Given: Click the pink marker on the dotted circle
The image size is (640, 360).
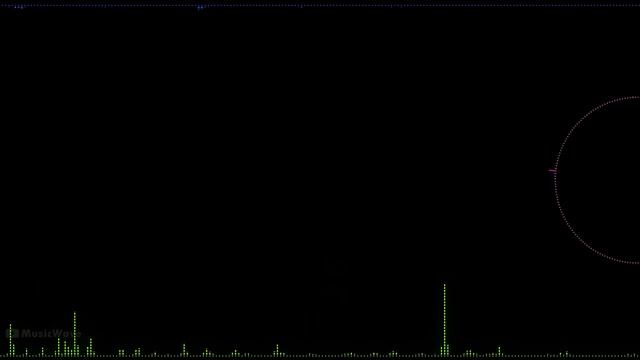Looking at the screenshot, I should tap(552, 171).
